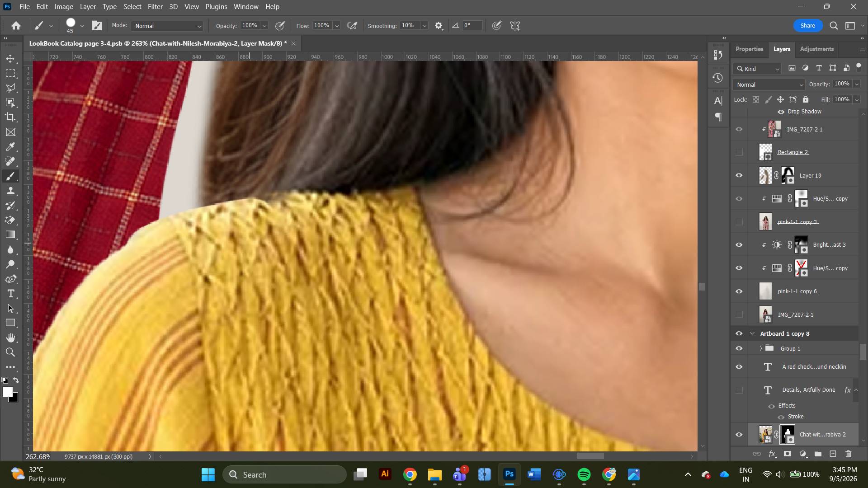Collapse the Artboard 1 copy 8 group
This screenshot has height=488, width=868.
752,333
